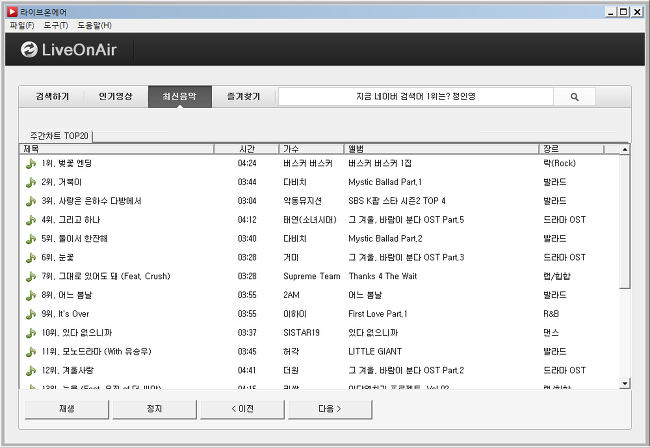650x448 pixels.
Task: Click the magnifier search icon button
Action: coord(574,97)
